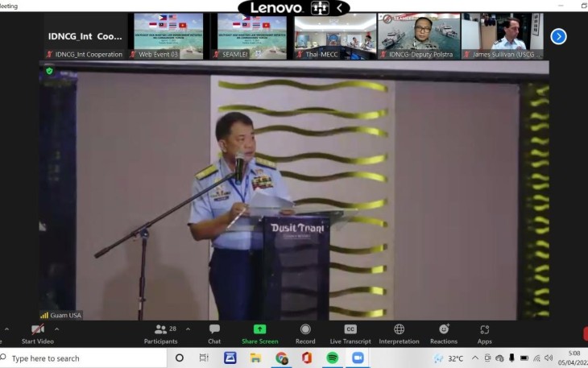Start recording with the Record button
The height and width of the screenshot is (368, 588).
(x=305, y=334)
